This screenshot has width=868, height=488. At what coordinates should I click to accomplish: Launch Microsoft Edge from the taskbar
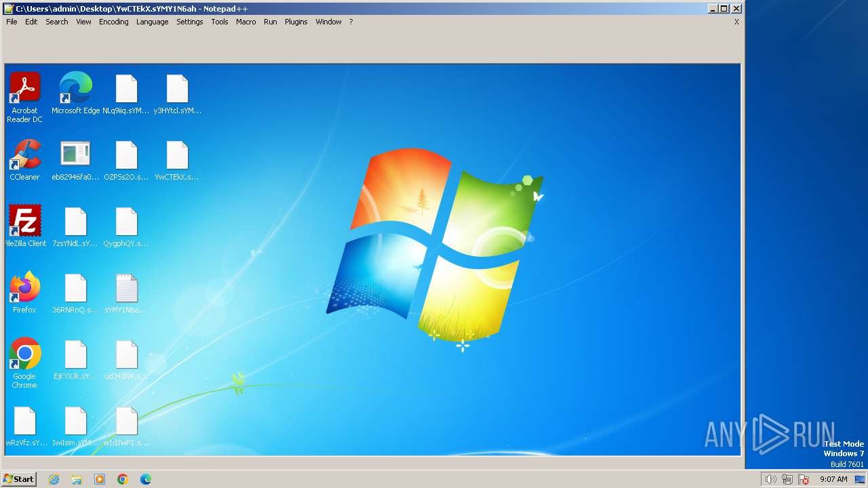(x=146, y=479)
